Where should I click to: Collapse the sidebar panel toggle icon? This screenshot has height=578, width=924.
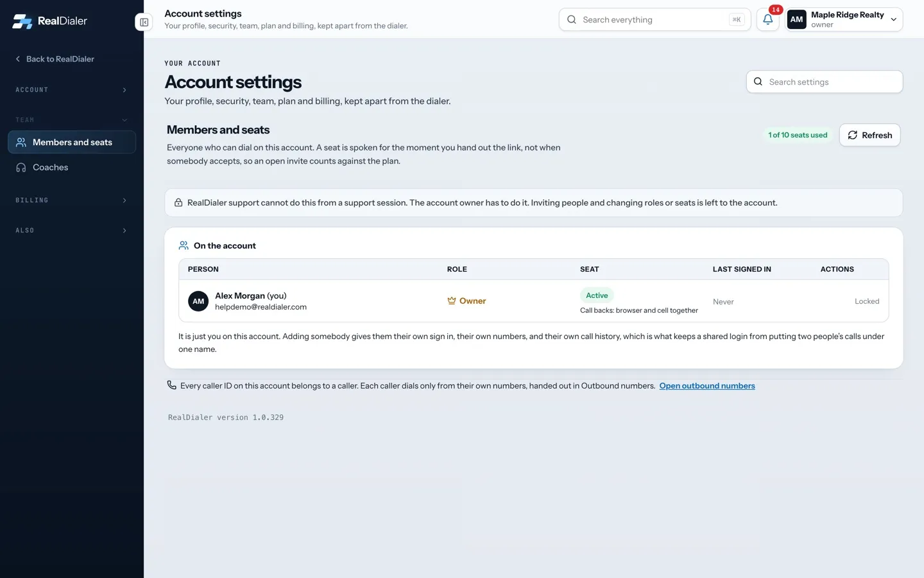point(144,22)
